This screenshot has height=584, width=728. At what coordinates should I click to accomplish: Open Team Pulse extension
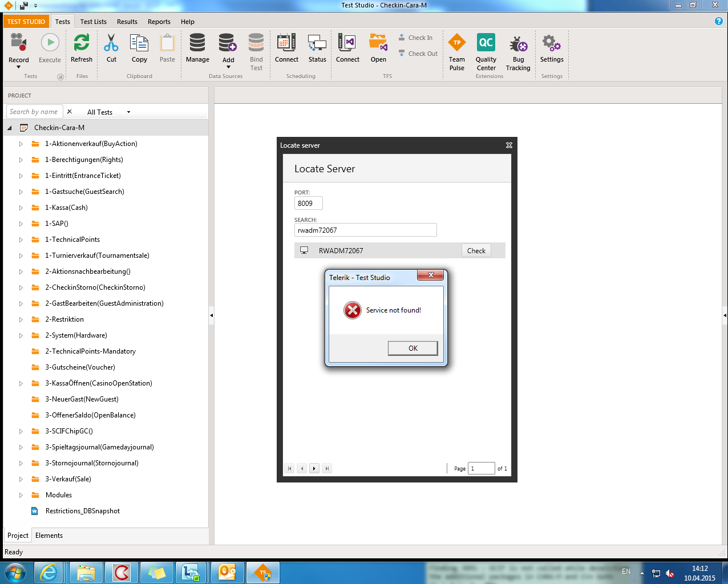[x=457, y=51]
